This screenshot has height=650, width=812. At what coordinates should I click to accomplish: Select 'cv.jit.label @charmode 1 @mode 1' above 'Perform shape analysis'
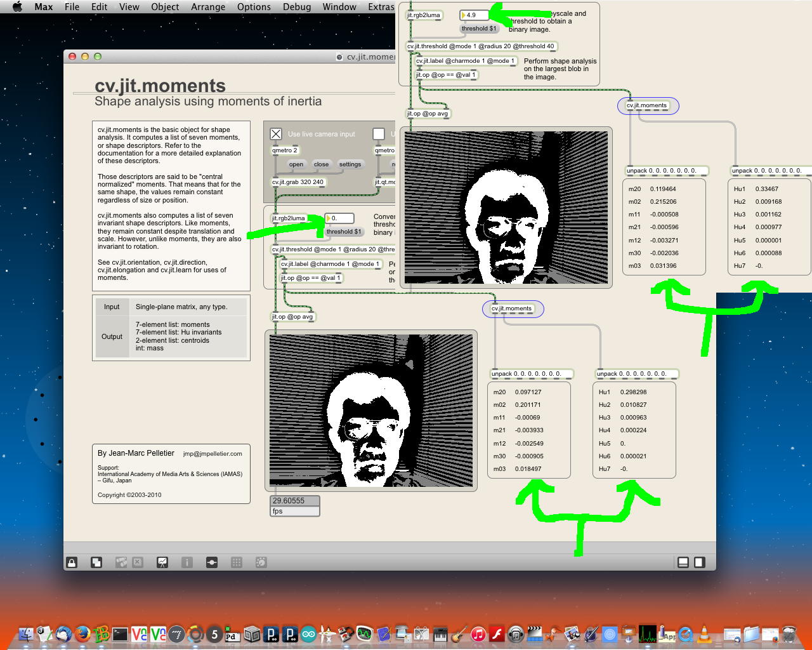(x=466, y=62)
